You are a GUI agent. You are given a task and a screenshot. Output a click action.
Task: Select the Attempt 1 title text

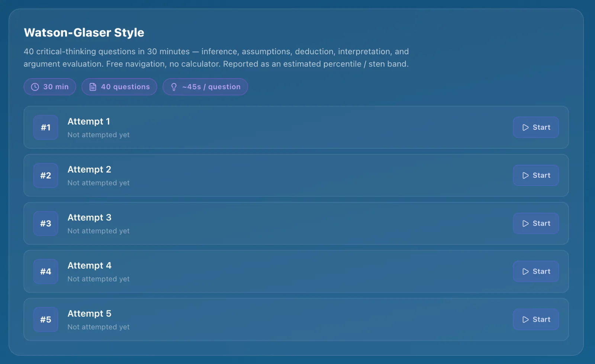tap(89, 122)
